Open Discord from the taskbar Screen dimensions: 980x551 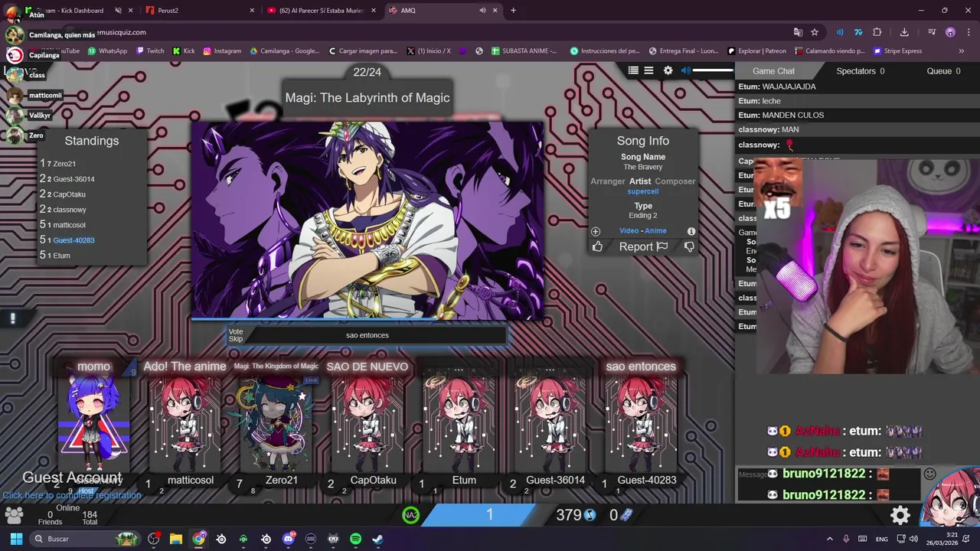(x=289, y=539)
